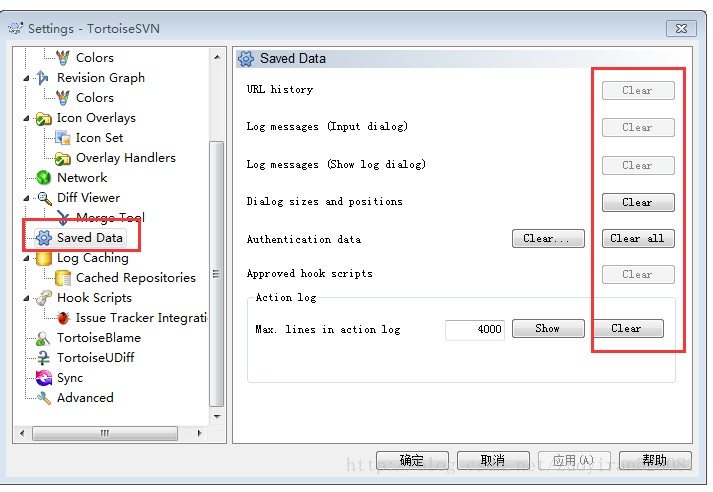Close the Settings dialog window
The height and width of the screenshot is (492, 713).
coord(681,28)
